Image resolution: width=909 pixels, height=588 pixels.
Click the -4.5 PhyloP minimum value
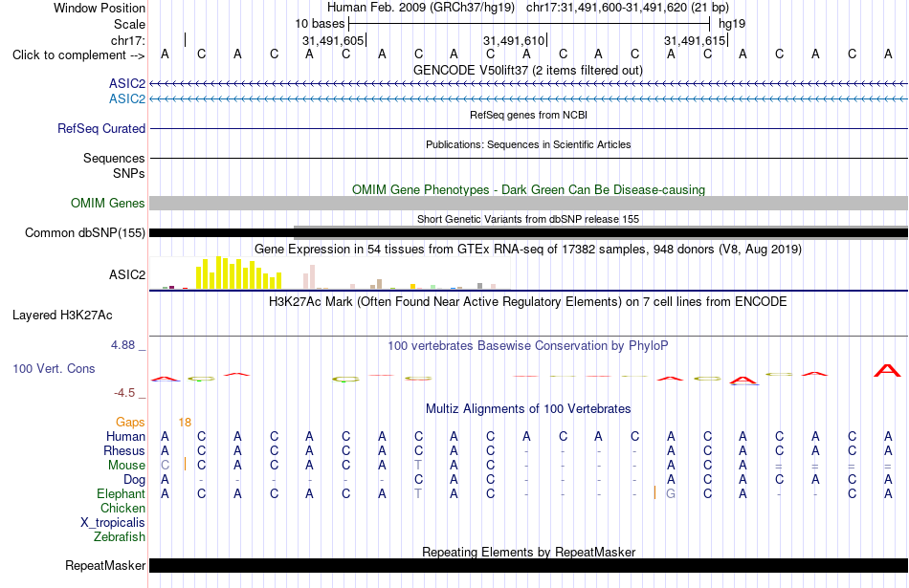point(124,393)
